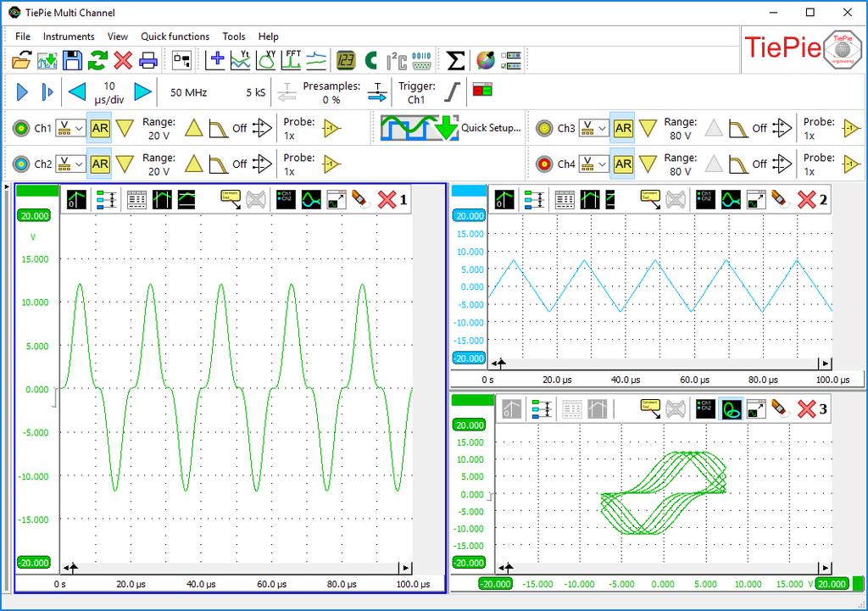Open the I2C analyzer icon
This screenshot has width=868, height=611.
pos(397,60)
